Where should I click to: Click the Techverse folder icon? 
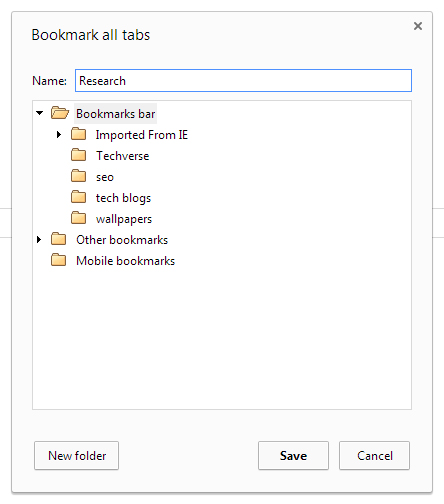79,155
